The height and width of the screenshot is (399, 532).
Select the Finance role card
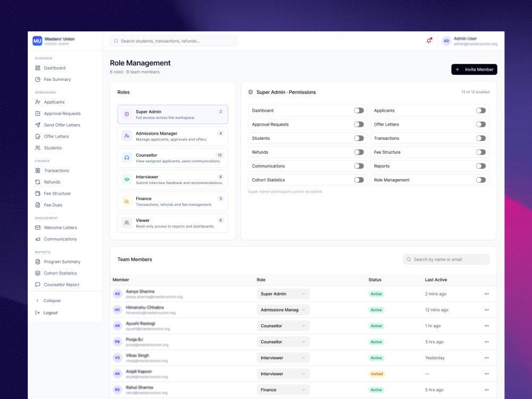(x=173, y=201)
